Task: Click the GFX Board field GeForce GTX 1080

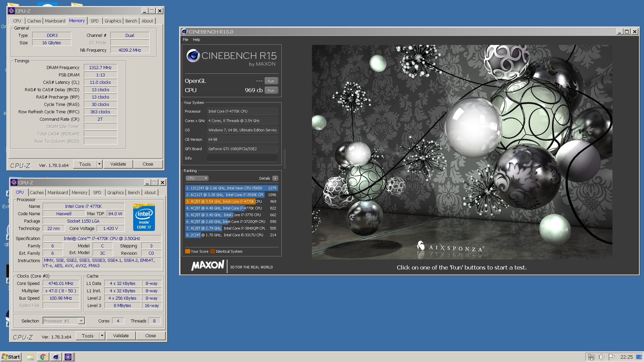Action: tap(243, 149)
